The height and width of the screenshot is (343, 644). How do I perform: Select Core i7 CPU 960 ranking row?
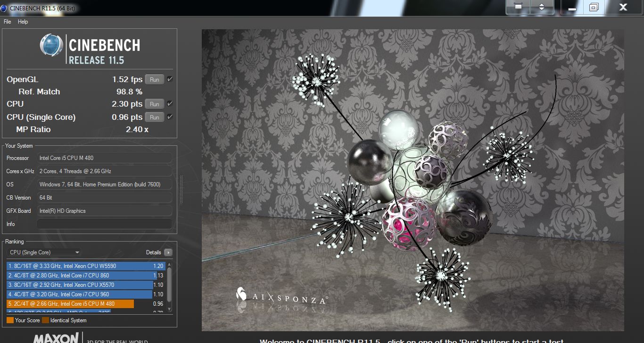(86, 294)
